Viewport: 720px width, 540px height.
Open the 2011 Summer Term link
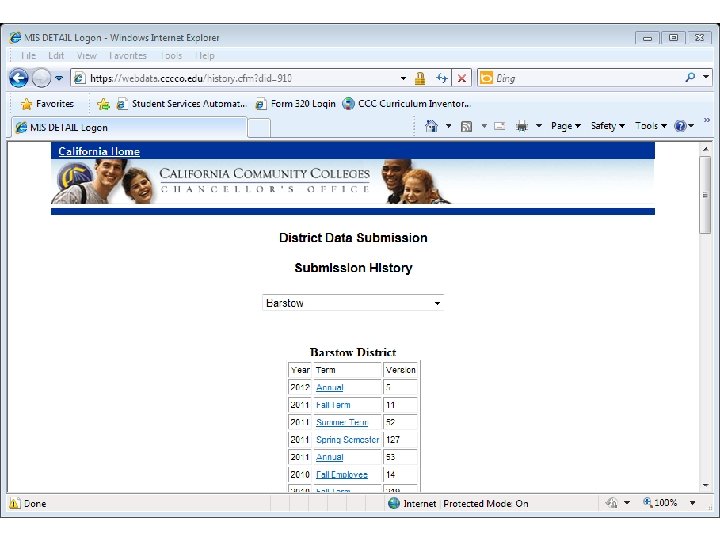(342, 422)
